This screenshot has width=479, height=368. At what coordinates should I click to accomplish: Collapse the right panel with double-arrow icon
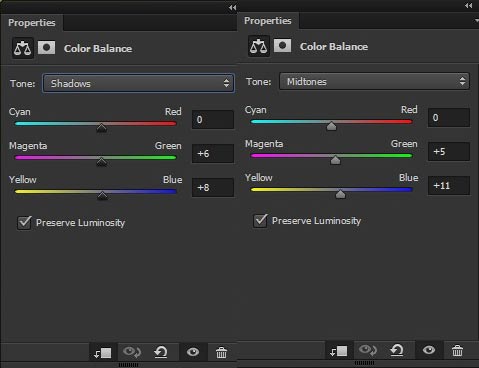click(x=468, y=5)
